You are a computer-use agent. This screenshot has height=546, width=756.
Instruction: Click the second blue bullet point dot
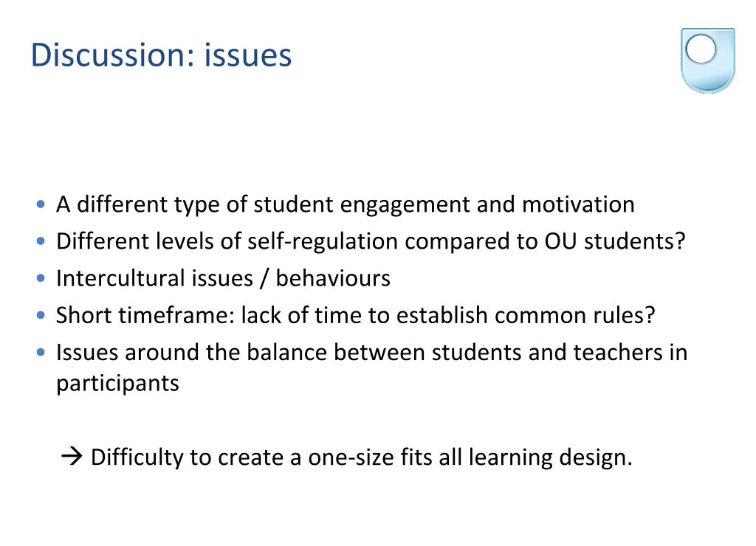click(41, 241)
